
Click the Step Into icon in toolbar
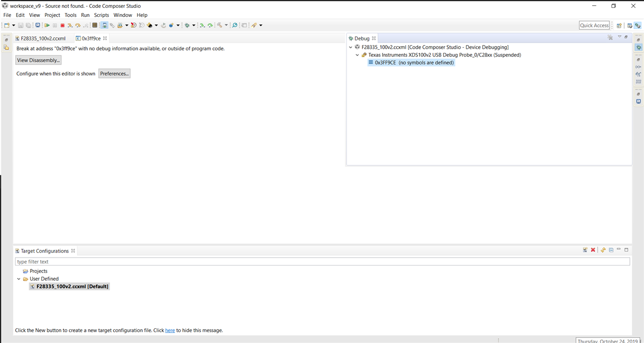click(x=70, y=25)
